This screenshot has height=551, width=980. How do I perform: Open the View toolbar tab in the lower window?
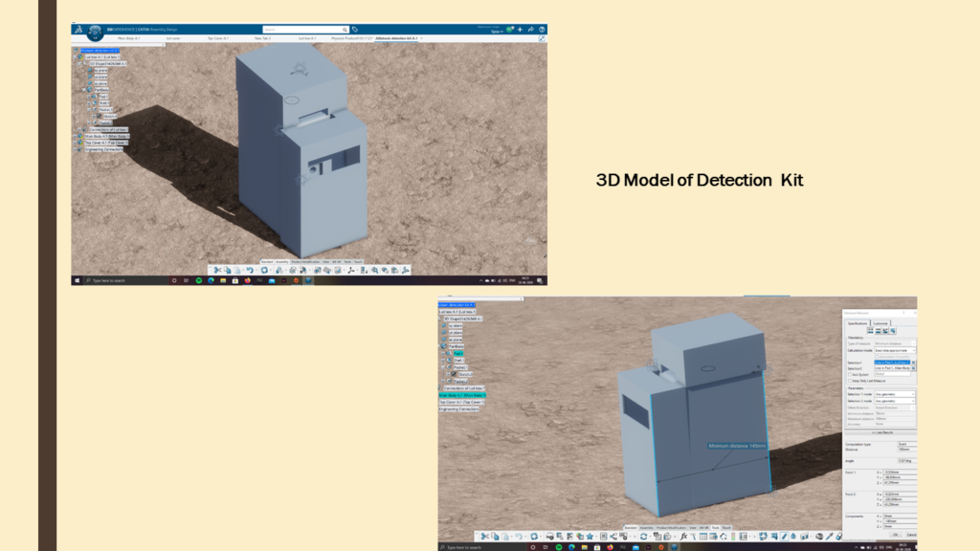pyautogui.click(x=693, y=528)
